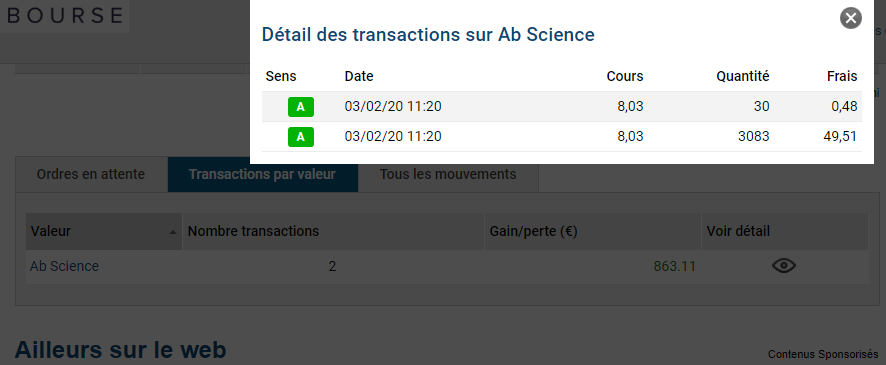Select Transactions par valeur tab
This screenshot has width=886, height=365.
click(x=262, y=174)
